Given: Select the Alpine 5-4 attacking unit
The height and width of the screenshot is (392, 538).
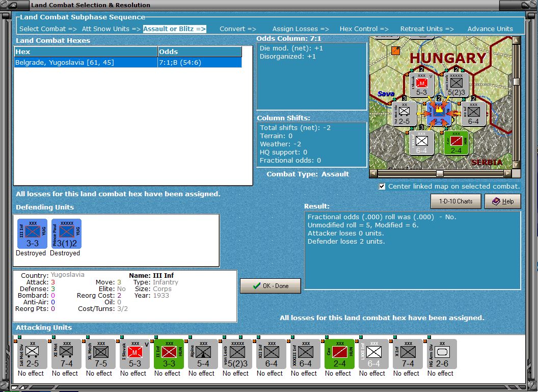Looking at the screenshot, I should click(203, 354).
